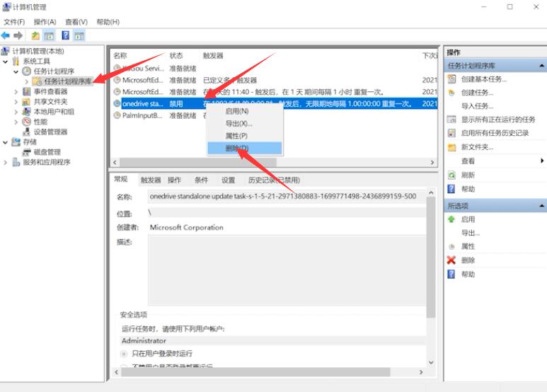Choose 启用(N) in the context menu
The width and height of the screenshot is (547, 392).
[x=245, y=111]
